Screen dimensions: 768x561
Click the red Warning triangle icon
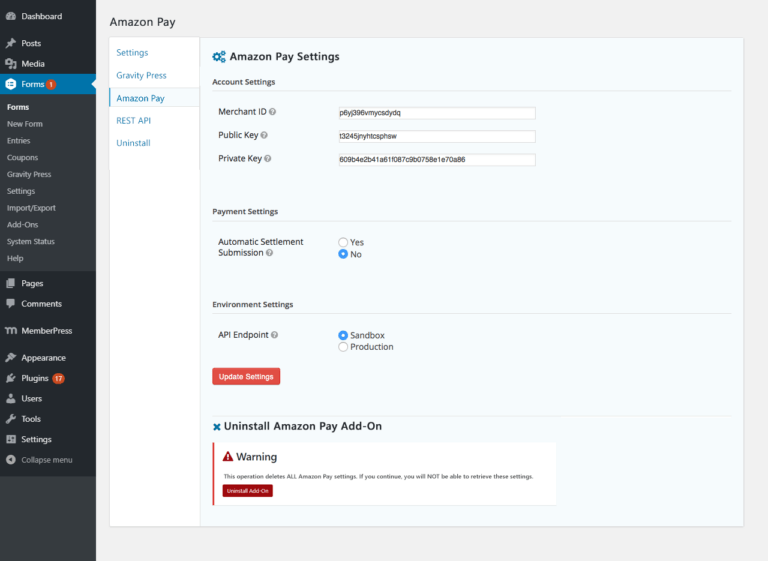228,457
